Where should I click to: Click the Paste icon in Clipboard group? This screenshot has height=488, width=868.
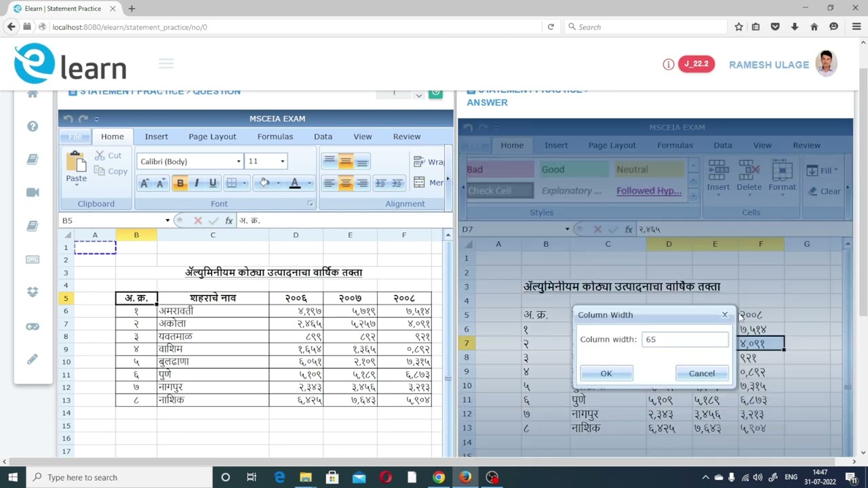[x=76, y=163]
